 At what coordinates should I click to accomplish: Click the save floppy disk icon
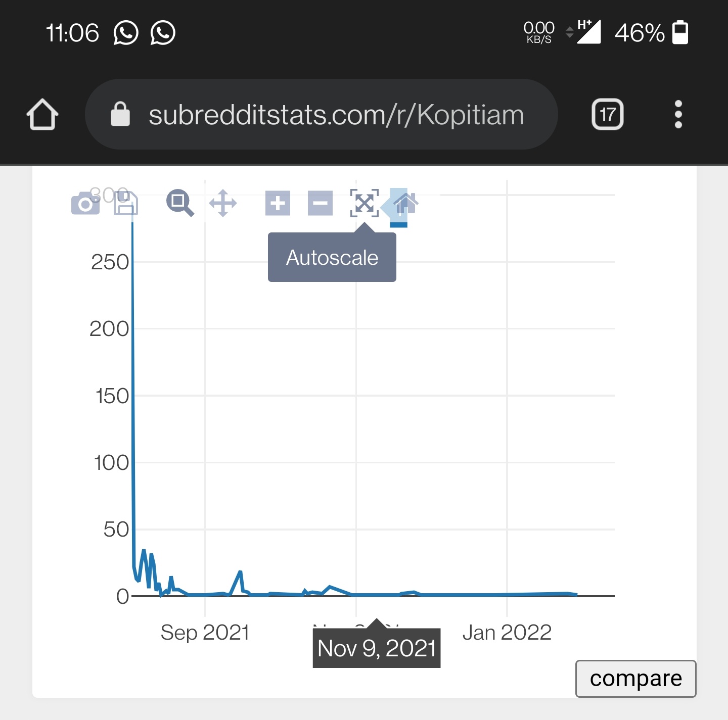126,203
